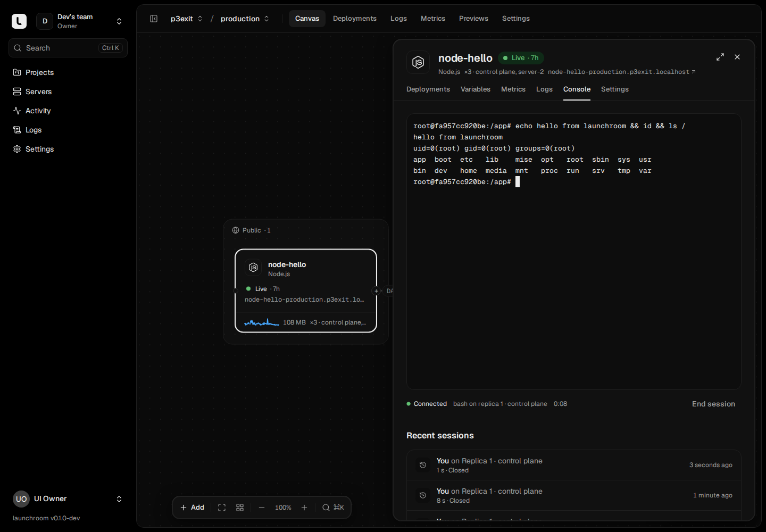
Task: Select the node-hello canvas card
Action: pos(306,290)
